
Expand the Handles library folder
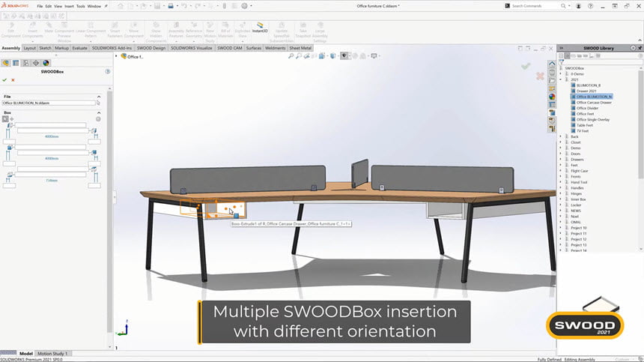561,188
